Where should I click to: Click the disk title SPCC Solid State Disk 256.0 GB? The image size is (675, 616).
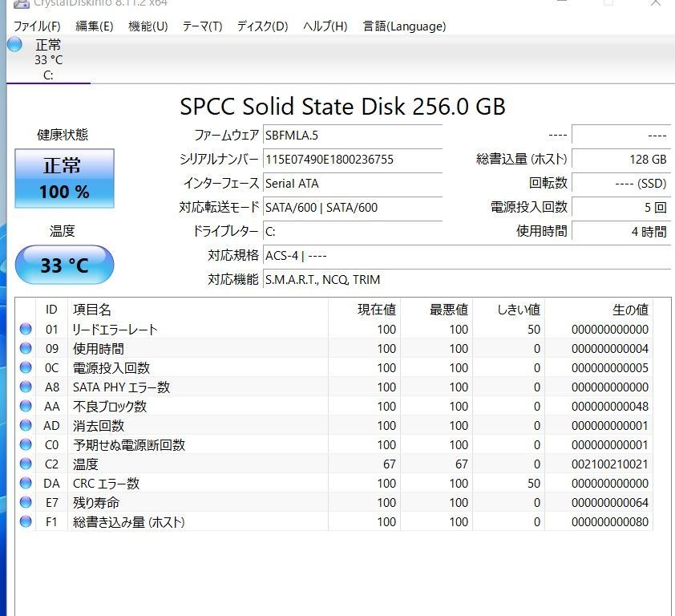click(x=342, y=107)
